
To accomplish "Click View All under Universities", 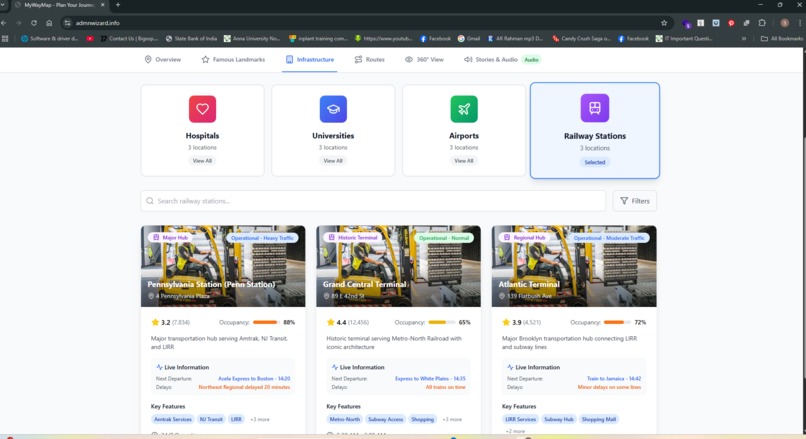I will point(333,161).
